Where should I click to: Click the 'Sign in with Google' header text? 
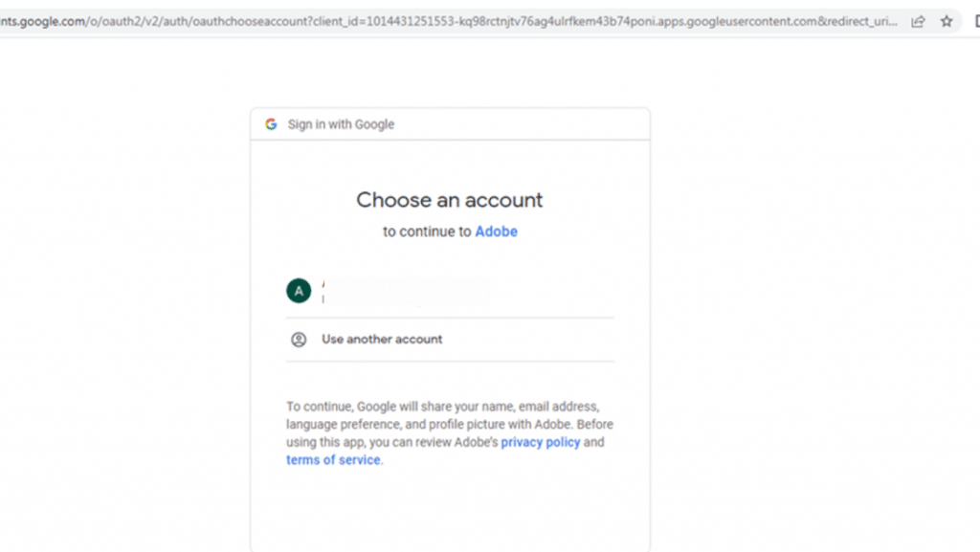pyautogui.click(x=342, y=124)
